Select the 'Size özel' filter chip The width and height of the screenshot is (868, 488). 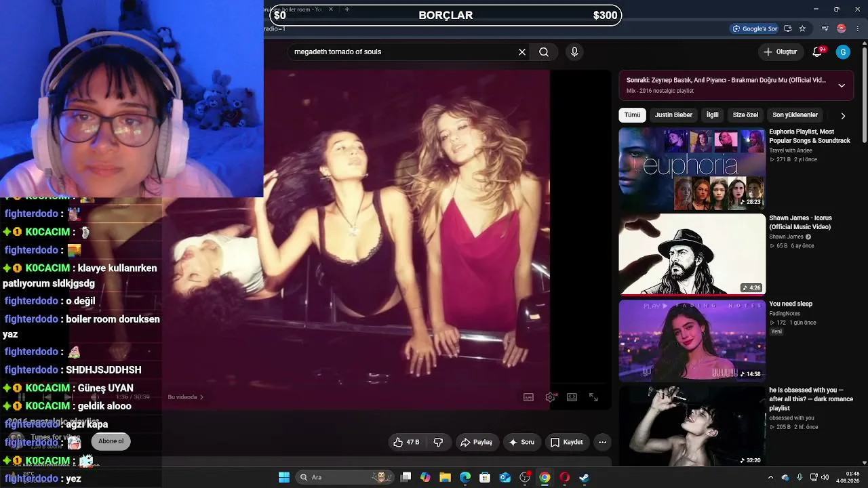pyautogui.click(x=745, y=115)
